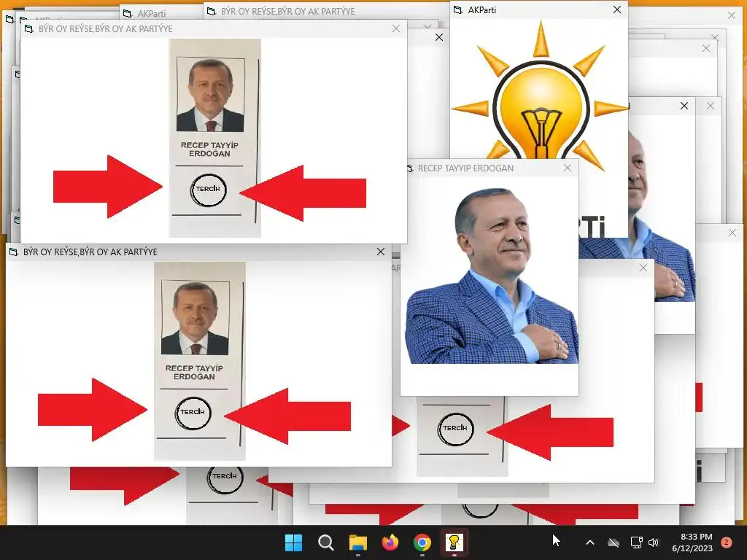Click the window icon of the upper ballot window
The width and height of the screenshot is (747, 560).
tap(28, 28)
